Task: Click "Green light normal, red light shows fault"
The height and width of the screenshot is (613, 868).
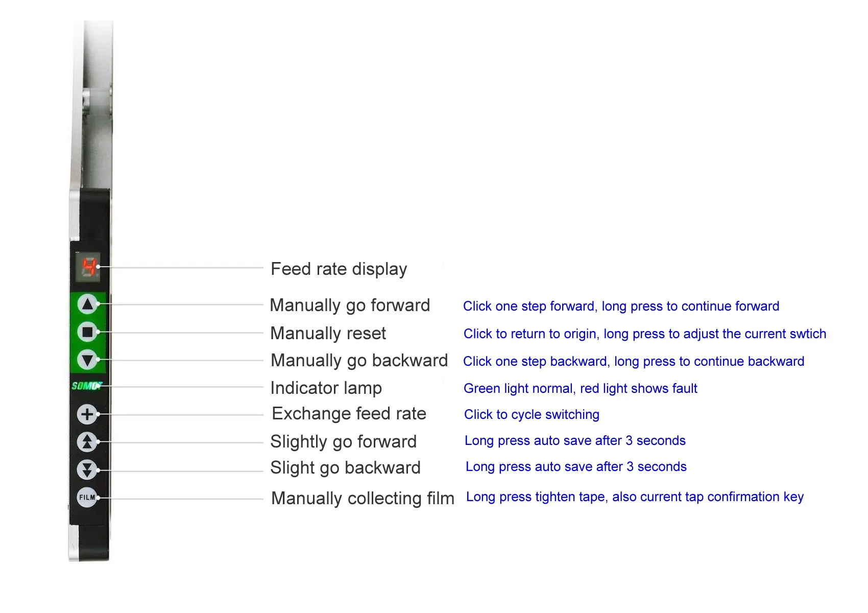Action: pos(580,388)
